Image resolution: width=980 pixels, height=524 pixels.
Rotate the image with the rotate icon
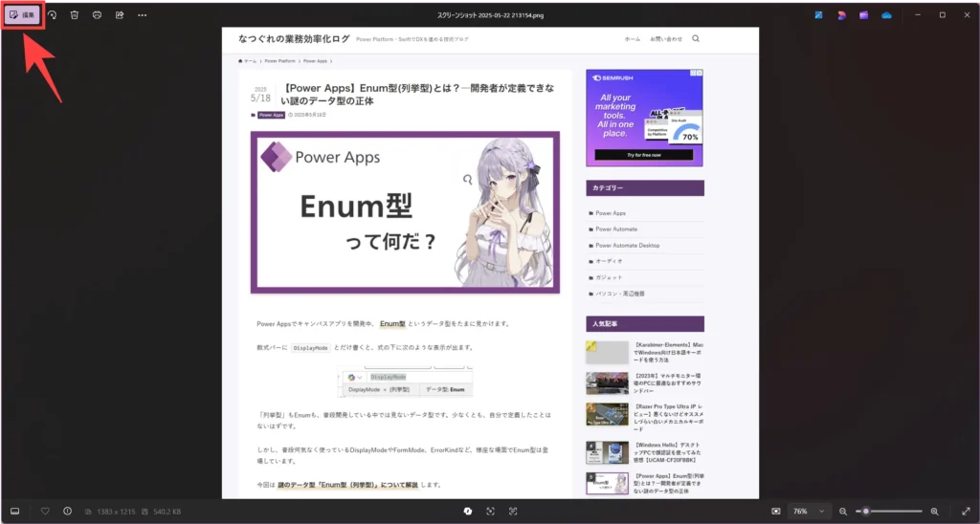(52, 15)
